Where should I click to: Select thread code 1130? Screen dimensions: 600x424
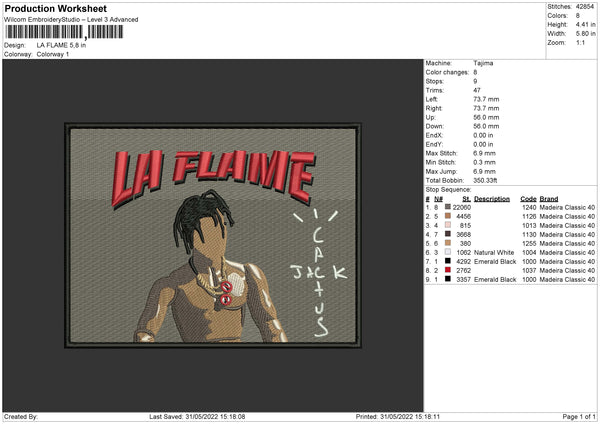[529, 235]
